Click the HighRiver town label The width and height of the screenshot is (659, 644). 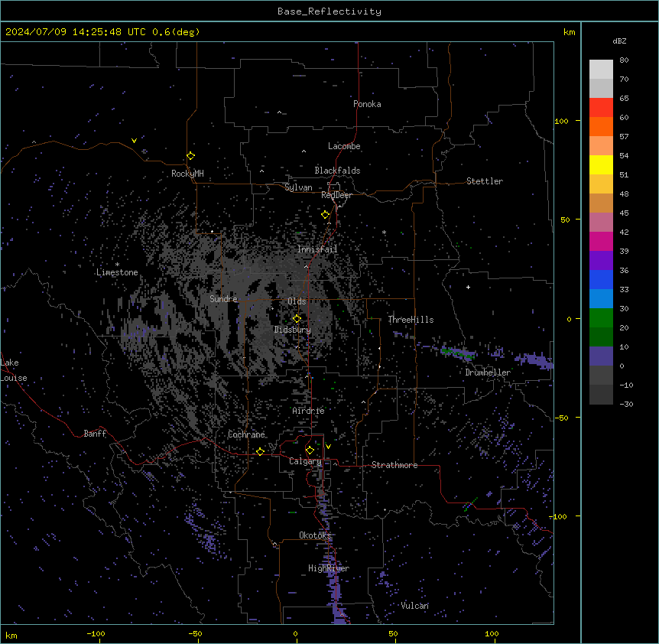pyautogui.click(x=329, y=568)
